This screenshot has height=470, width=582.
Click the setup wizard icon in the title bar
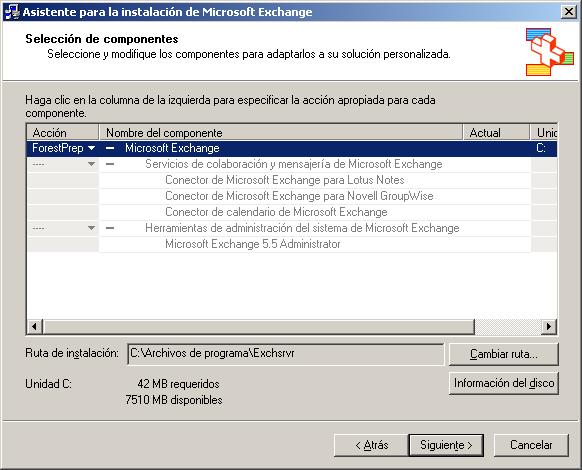12,12
